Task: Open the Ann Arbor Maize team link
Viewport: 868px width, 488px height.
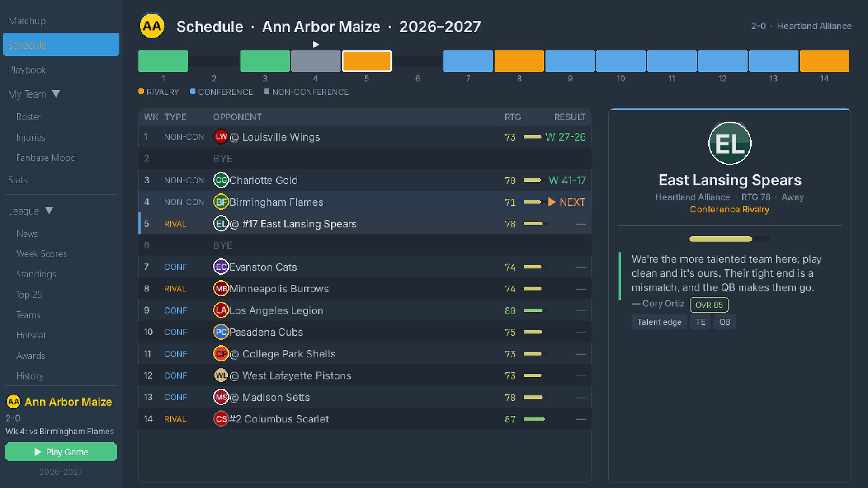Action: [x=68, y=402]
